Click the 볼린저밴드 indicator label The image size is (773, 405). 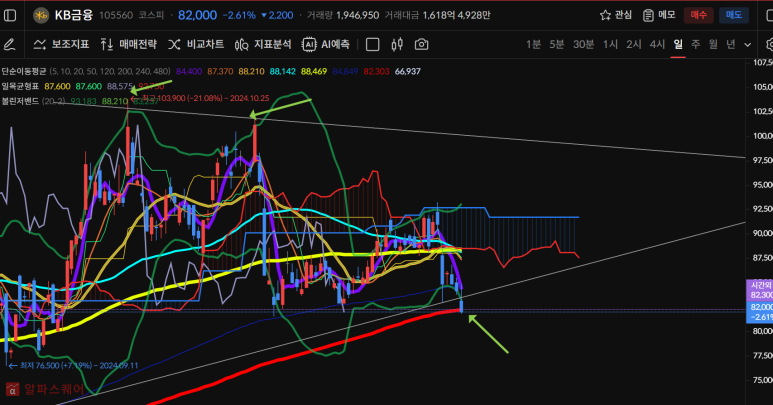20,101
